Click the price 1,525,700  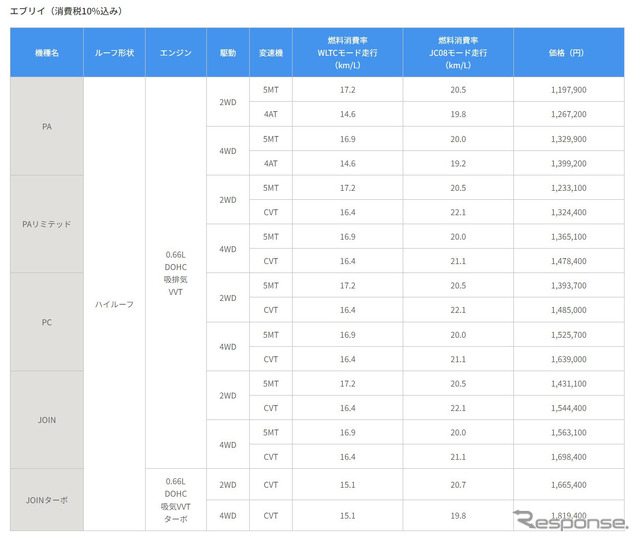coord(569,335)
